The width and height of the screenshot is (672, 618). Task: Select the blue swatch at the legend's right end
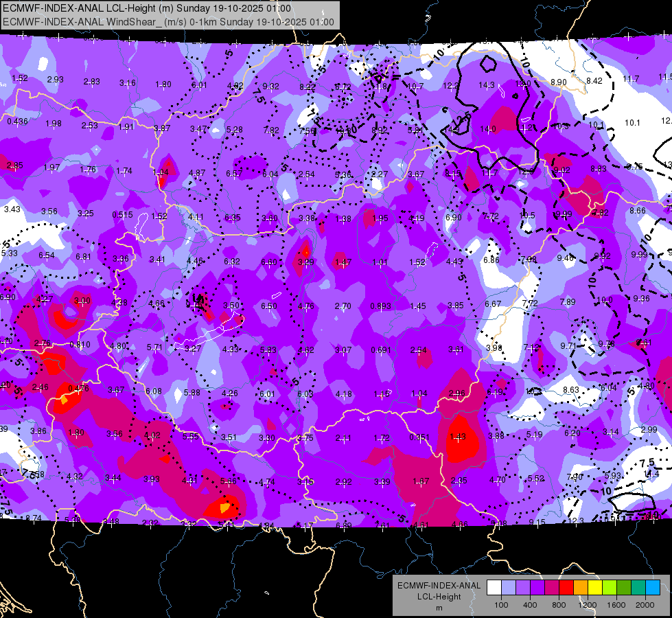653,587
